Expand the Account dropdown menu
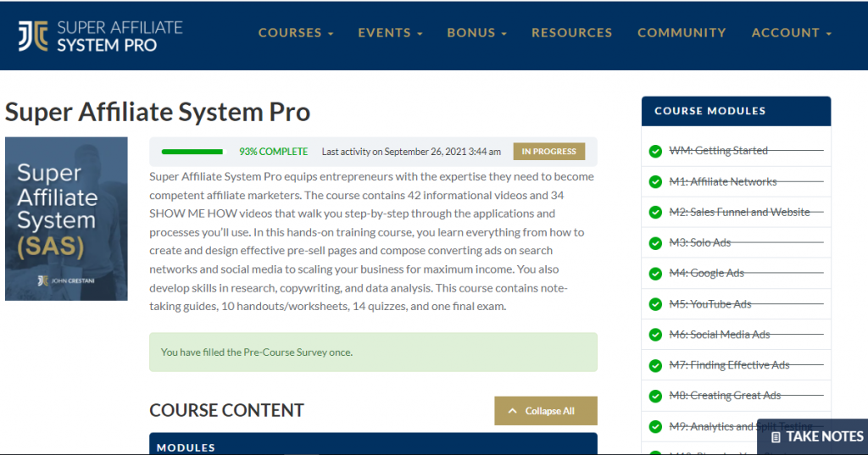 (791, 33)
